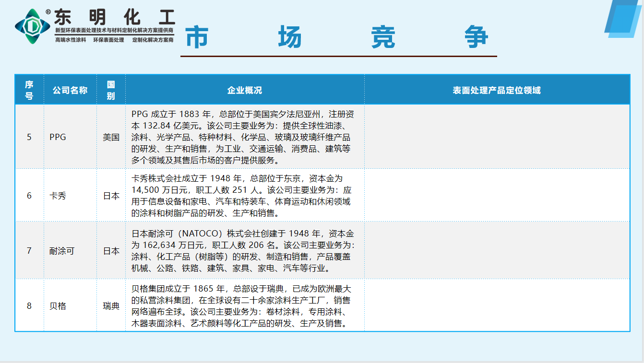Viewport: 644px width, 363px height.
Task: Click the 日本耐涂可（NATOCO）description paragraph
Action: (x=243, y=251)
